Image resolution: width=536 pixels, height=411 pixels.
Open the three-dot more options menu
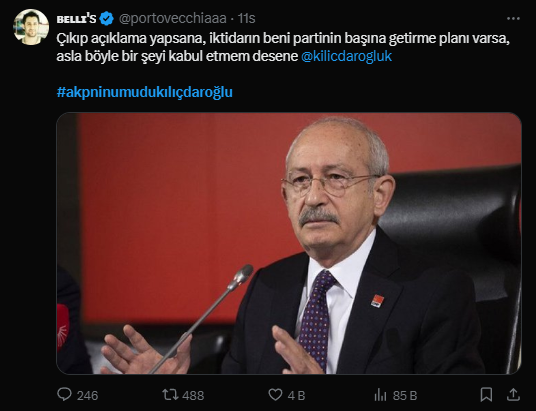click(x=513, y=18)
